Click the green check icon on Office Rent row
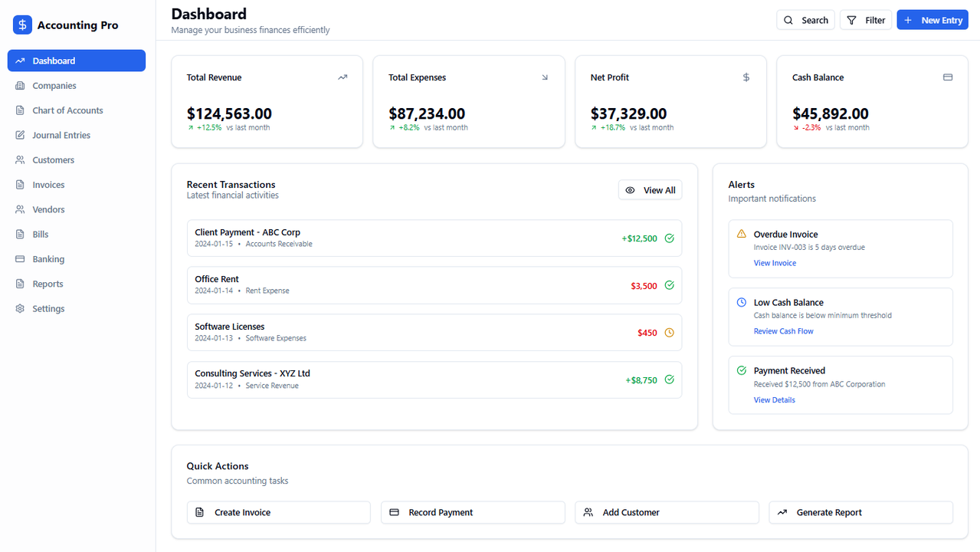980x552 pixels. pyautogui.click(x=669, y=285)
